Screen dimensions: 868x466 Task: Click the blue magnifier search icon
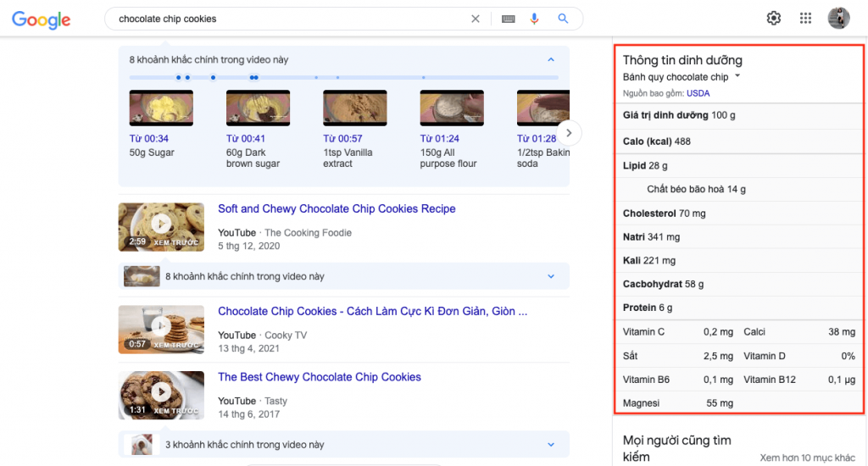(x=563, y=19)
